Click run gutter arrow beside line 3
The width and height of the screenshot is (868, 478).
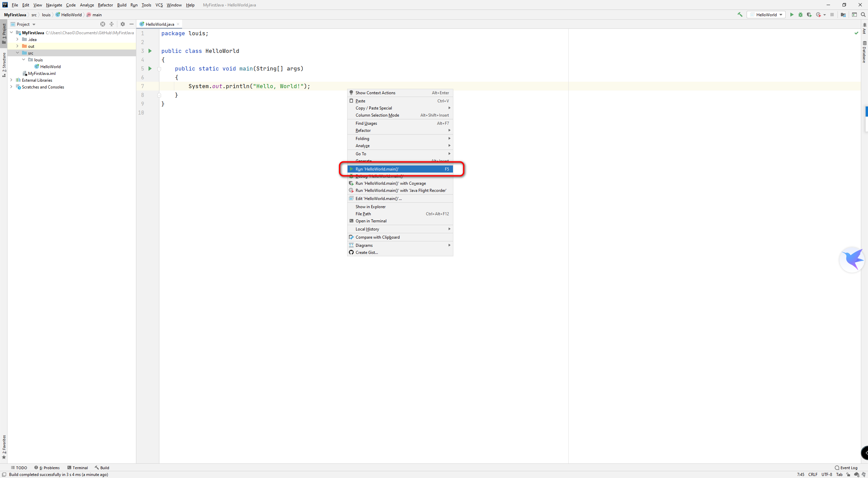click(150, 51)
